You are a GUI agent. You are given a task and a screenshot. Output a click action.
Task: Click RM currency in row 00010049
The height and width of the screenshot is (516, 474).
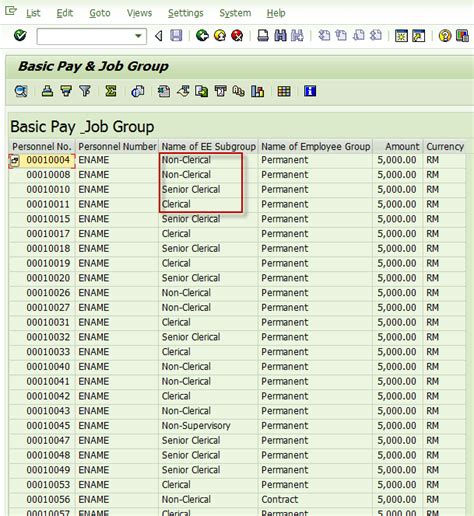pos(432,470)
